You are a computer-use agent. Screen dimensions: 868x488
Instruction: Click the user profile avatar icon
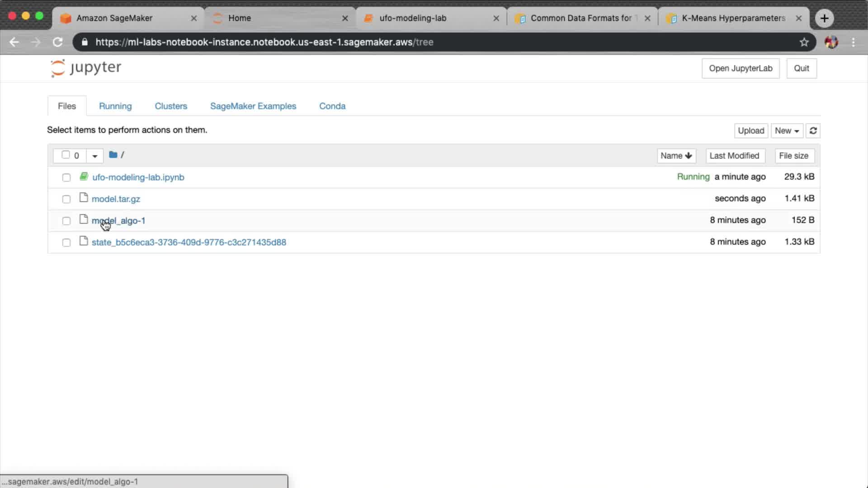tap(831, 42)
